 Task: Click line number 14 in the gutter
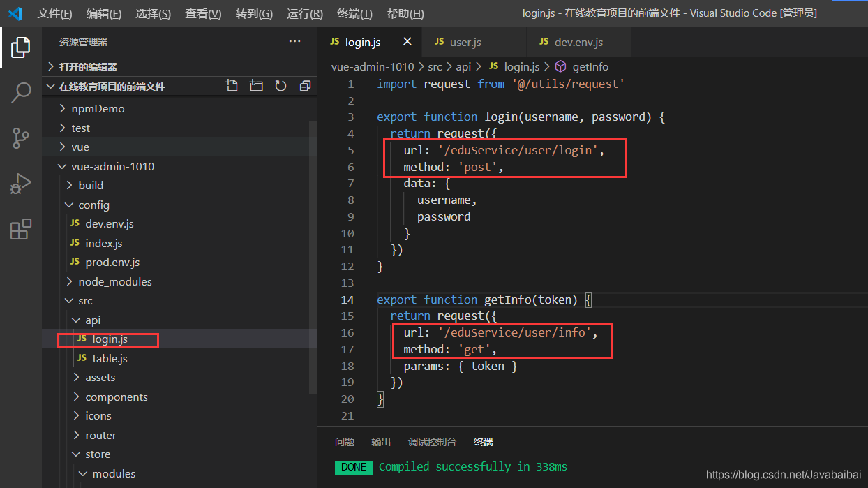point(347,300)
